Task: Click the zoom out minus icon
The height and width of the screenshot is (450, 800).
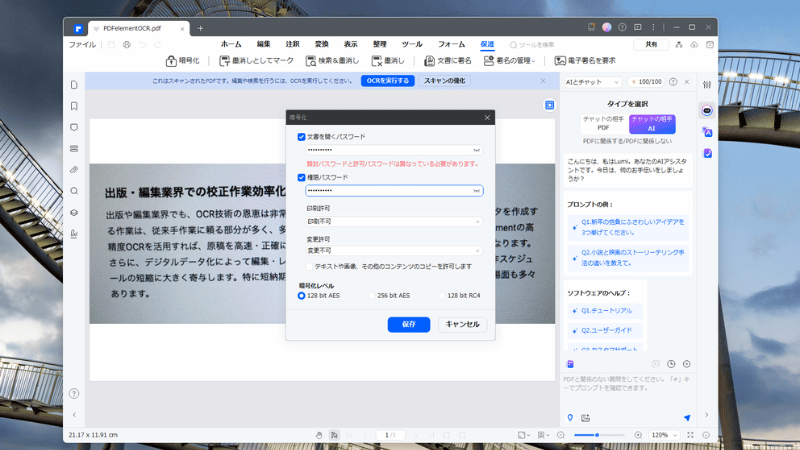Action: (x=561, y=435)
